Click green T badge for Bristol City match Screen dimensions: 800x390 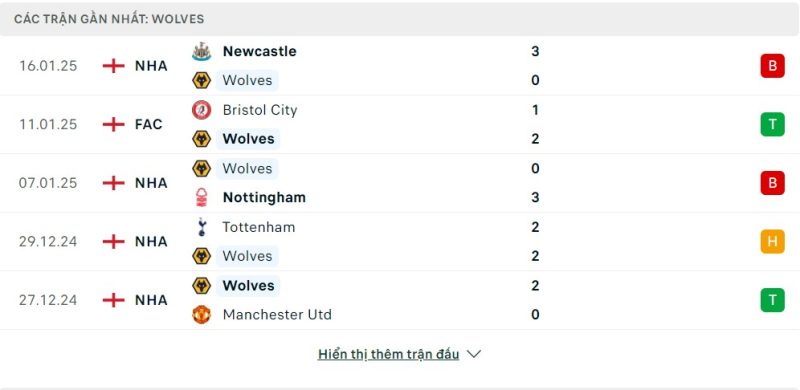(772, 124)
